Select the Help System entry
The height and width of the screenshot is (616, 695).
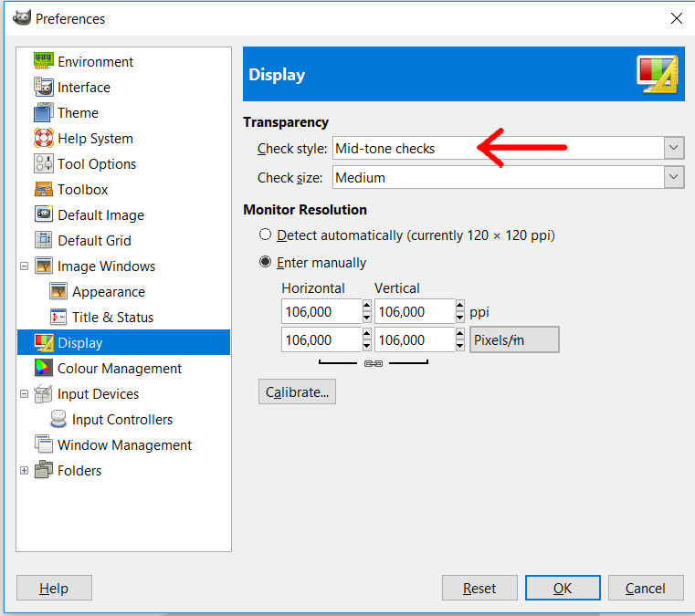tap(95, 139)
